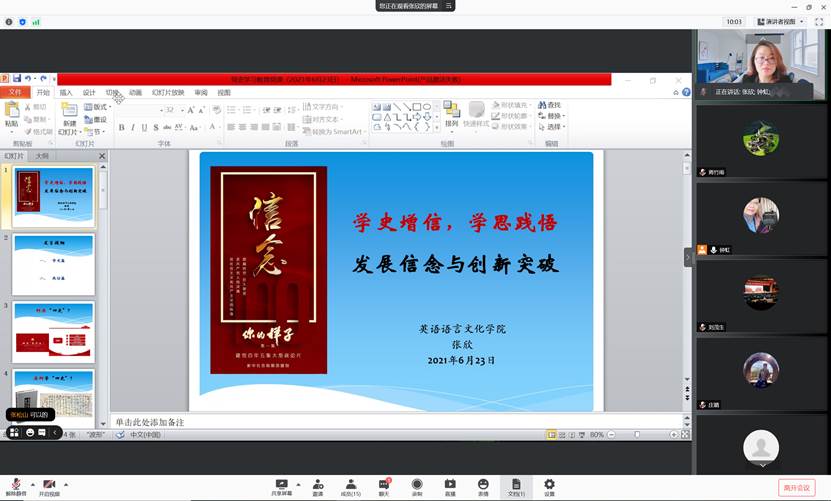Open the Invite participants icon

point(318,485)
